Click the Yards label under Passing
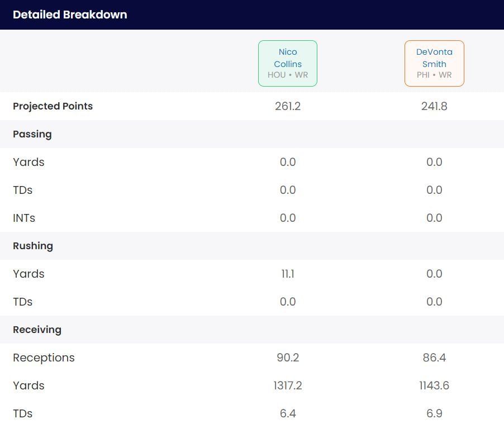 coord(28,162)
